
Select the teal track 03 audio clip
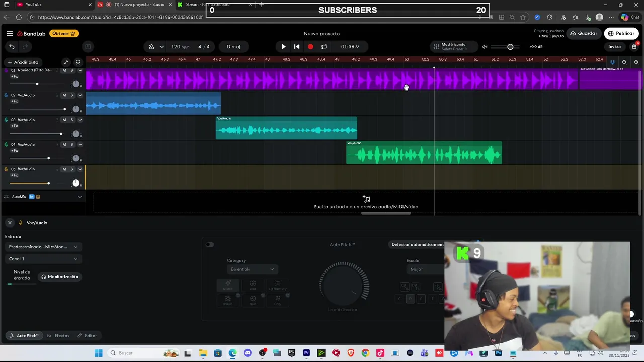click(286, 128)
